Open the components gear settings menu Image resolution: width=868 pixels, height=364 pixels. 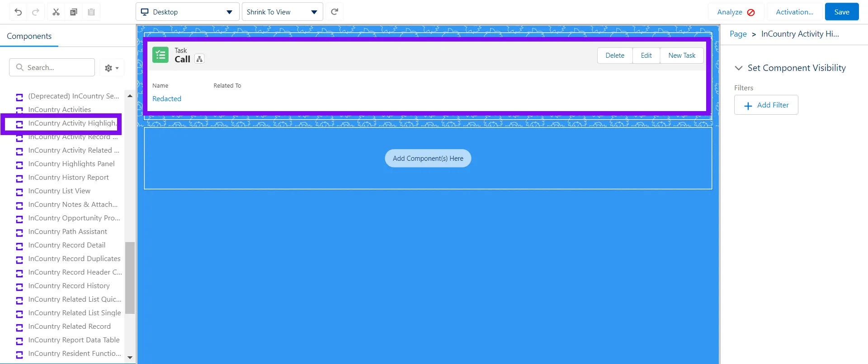(x=112, y=68)
